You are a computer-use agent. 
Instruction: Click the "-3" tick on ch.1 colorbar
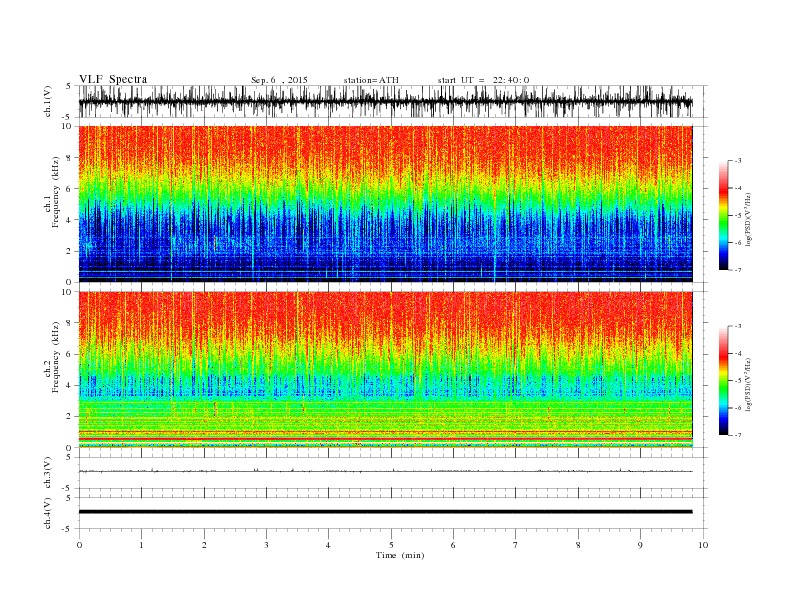pos(738,161)
